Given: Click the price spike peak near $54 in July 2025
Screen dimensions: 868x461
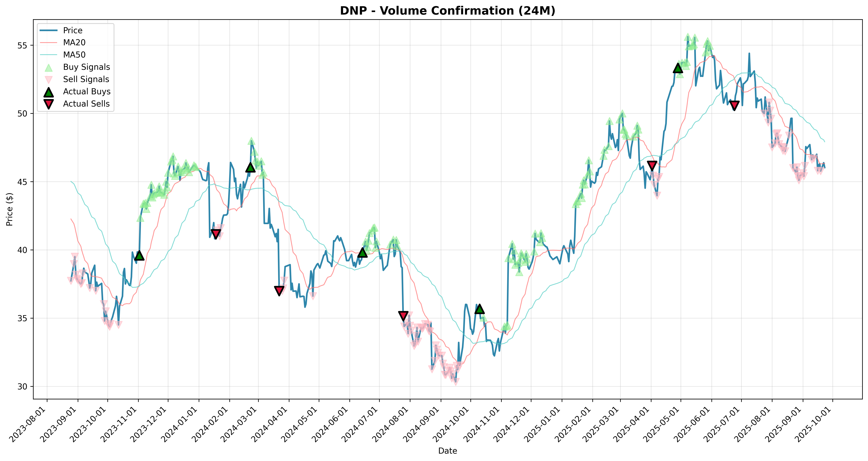Looking at the screenshot, I should [x=749, y=53].
